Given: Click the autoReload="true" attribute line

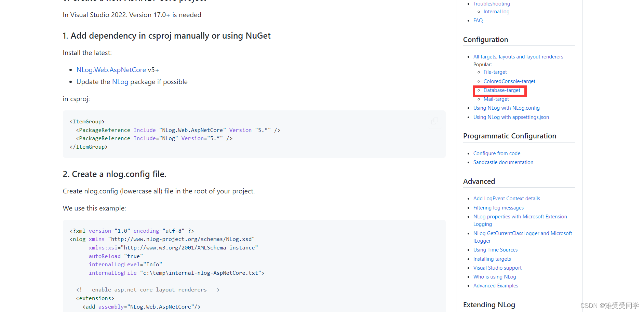Looking at the screenshot, I should [116, 256].
